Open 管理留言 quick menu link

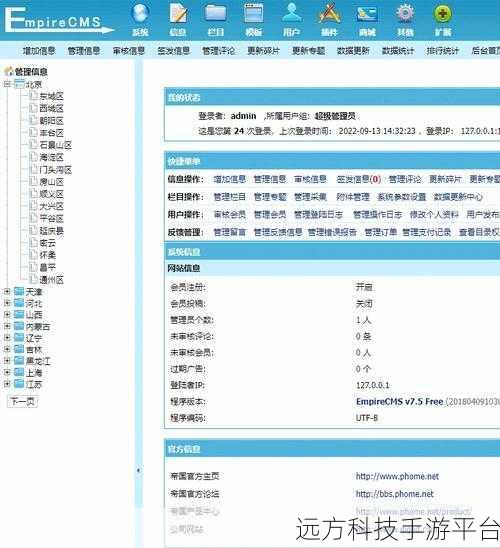(230, 232)
